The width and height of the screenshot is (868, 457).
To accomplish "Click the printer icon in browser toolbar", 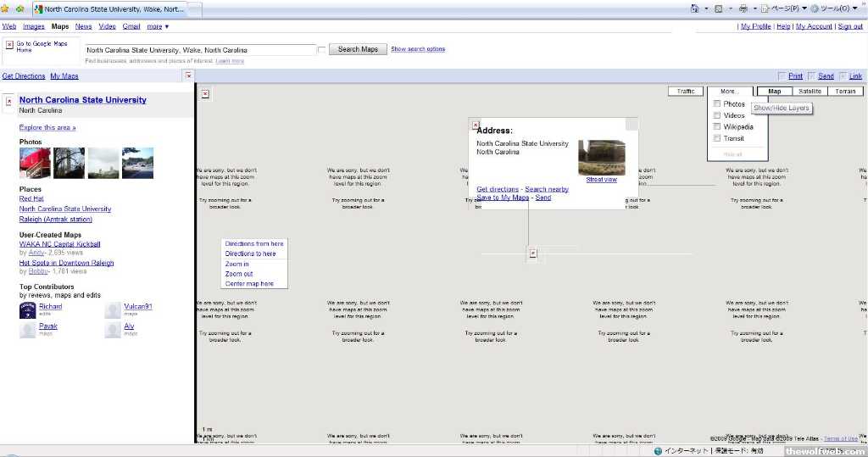I will tap(743, 8).
